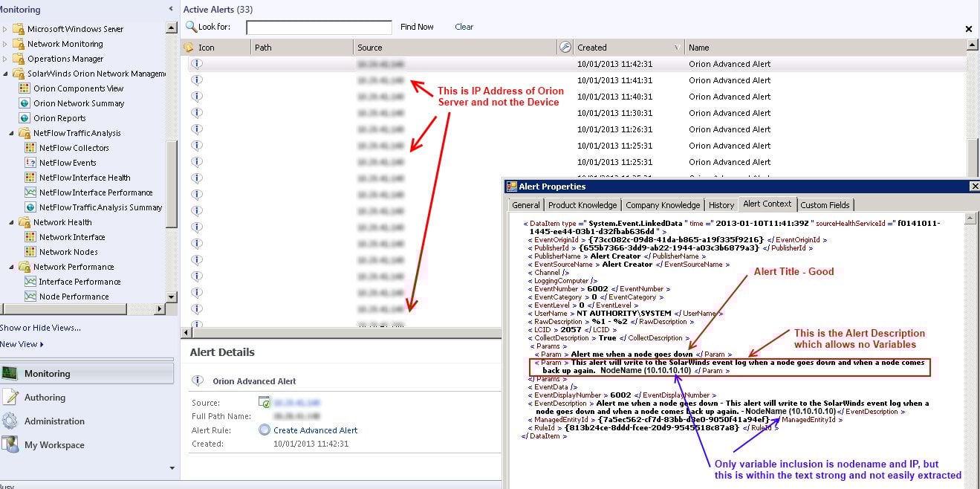Switch to the General tab
This screenshot has height=489, width=980.
click(x=526, y=205)
